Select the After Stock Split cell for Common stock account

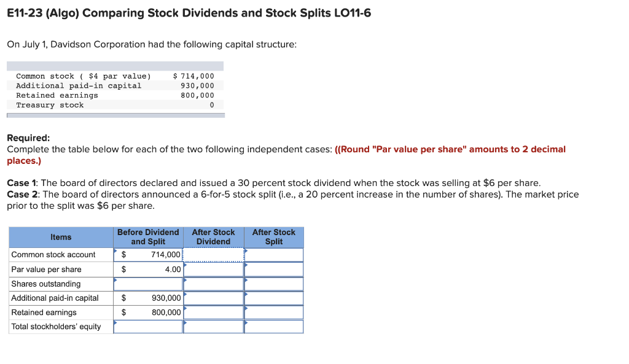[x=273, y=255]
